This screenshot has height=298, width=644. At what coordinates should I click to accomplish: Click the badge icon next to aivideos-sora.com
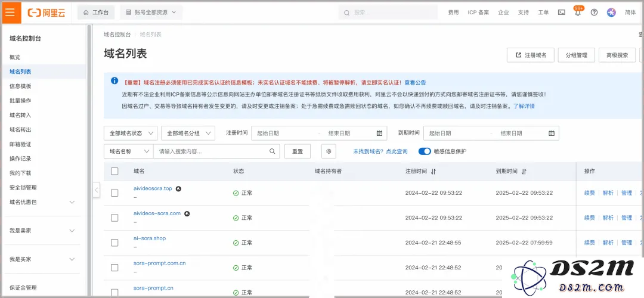tap(187, 213)
